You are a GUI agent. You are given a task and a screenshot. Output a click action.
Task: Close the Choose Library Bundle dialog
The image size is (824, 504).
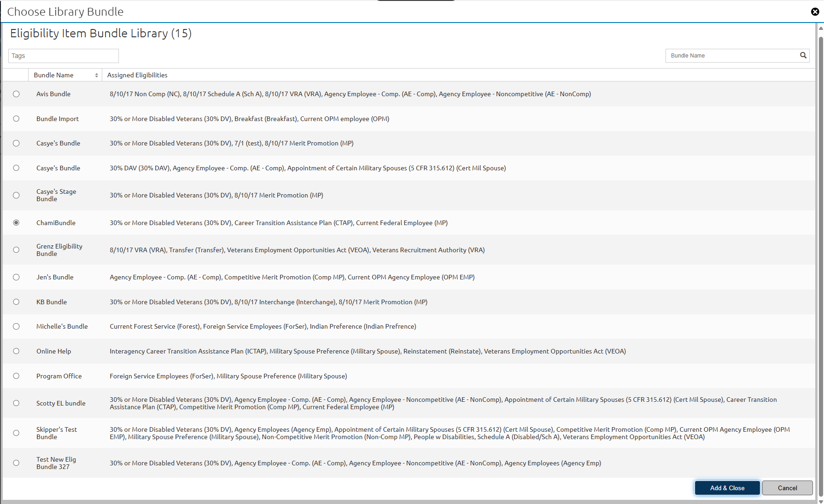[x=815, y=12]
